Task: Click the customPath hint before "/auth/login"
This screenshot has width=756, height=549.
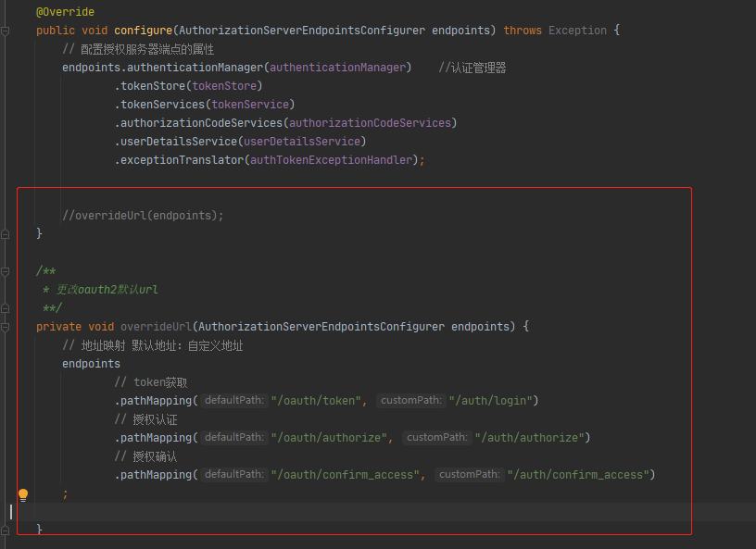Action: click(x=409, y=401)
